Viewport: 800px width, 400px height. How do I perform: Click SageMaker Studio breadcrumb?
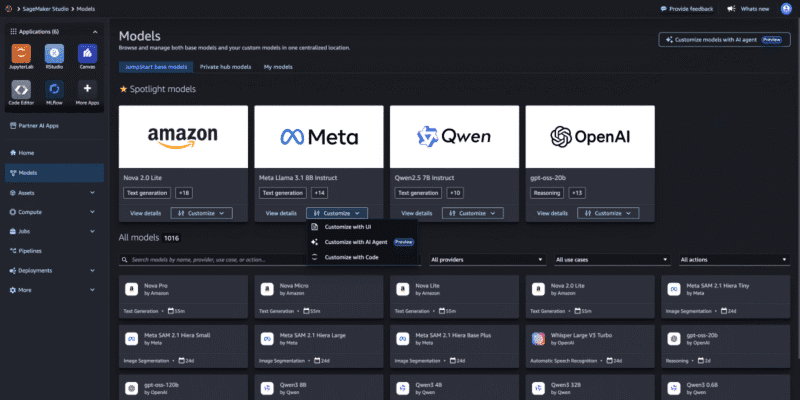(x=45, y=9)
